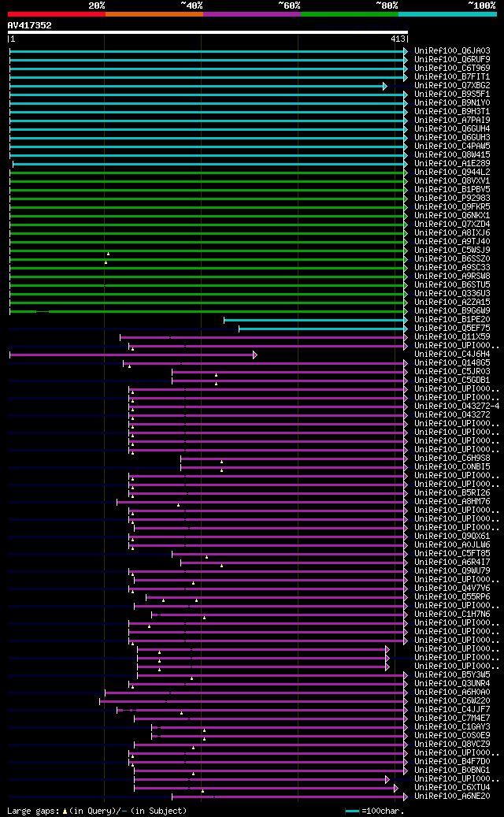Select the cyan ~100% identity legend segment
Image resolution: width=504 pixels, height=817 pixels.
pos(448,14)
